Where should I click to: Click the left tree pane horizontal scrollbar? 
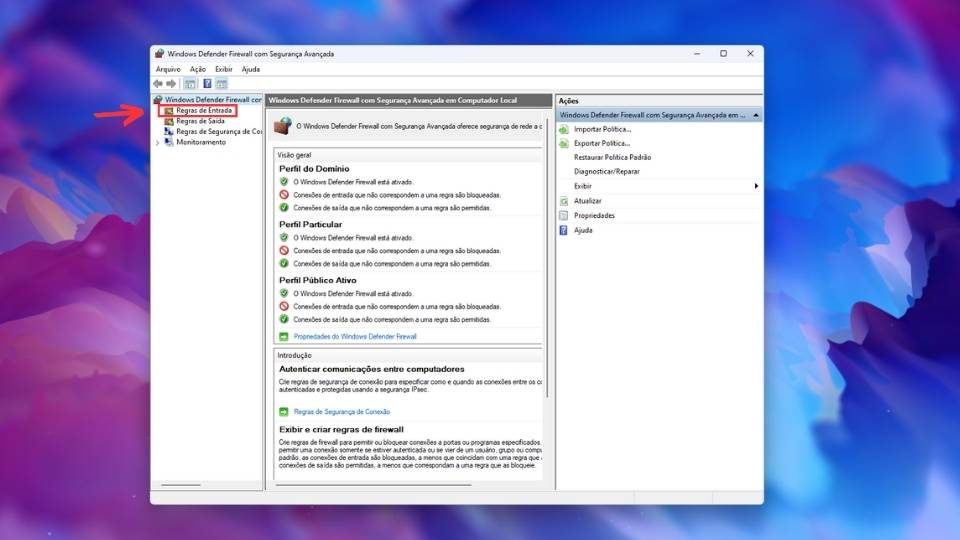click(x=181, y=485)
